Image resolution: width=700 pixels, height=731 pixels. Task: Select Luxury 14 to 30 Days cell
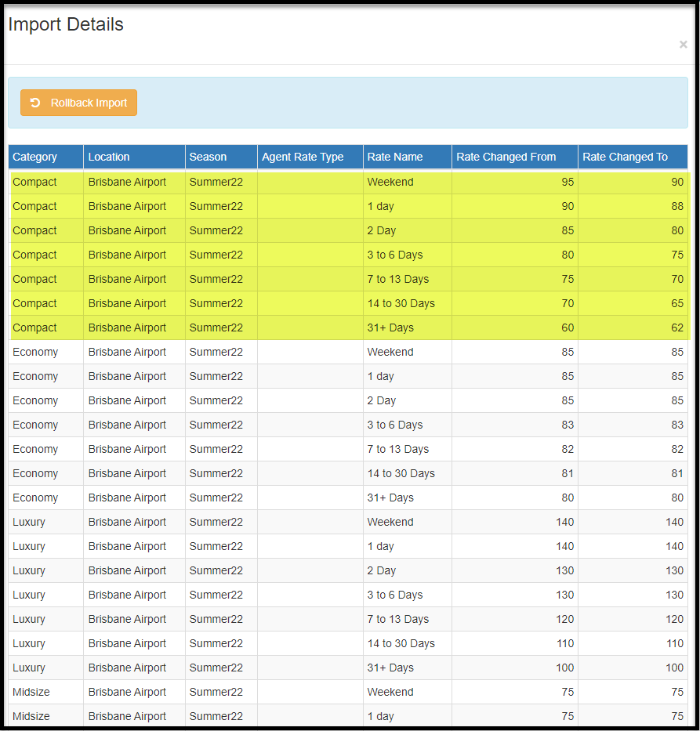(407, 643)
